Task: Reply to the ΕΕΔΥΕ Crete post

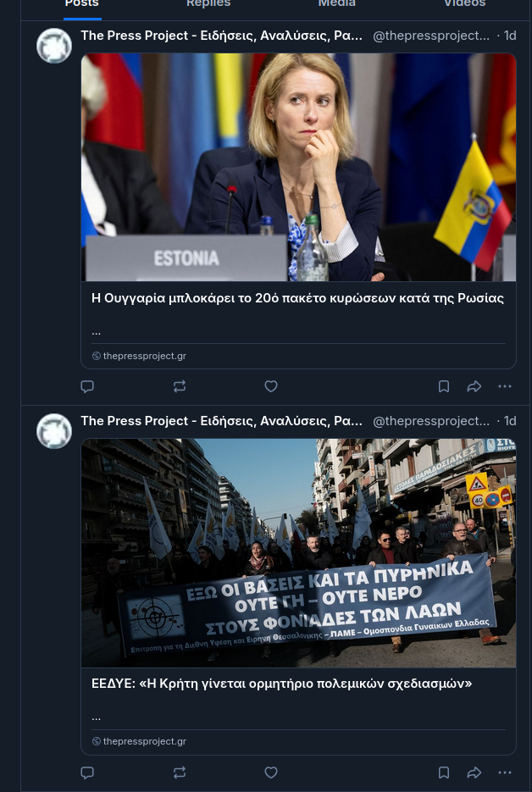Action: coord(87,773)
